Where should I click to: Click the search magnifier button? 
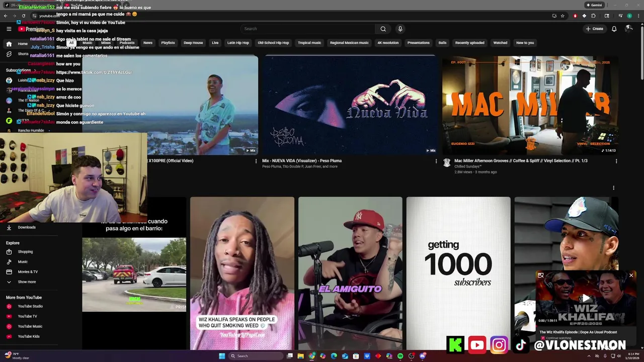coord(383,29)
